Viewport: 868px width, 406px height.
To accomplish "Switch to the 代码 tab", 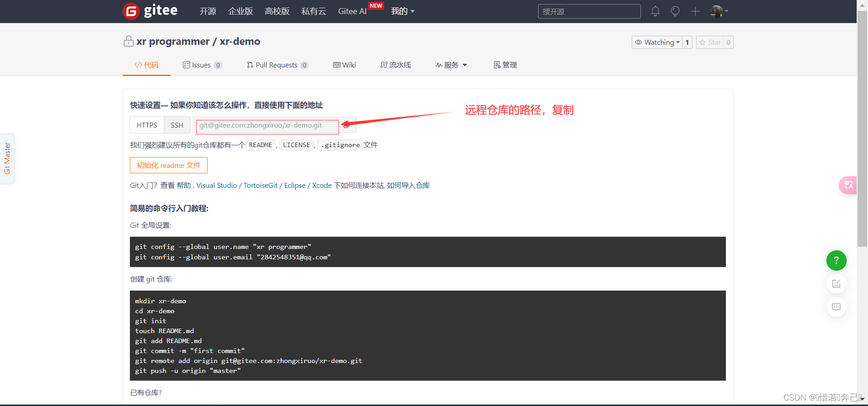I will click(x=147, y=65).
